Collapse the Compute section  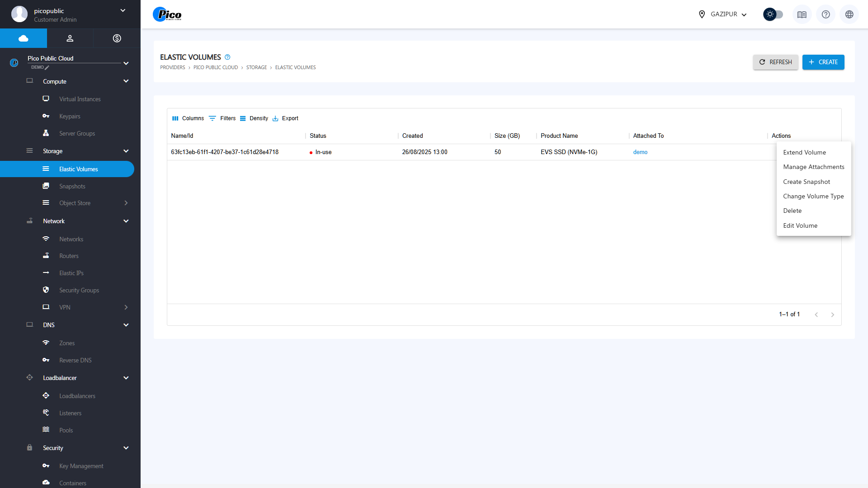(126, 81)
